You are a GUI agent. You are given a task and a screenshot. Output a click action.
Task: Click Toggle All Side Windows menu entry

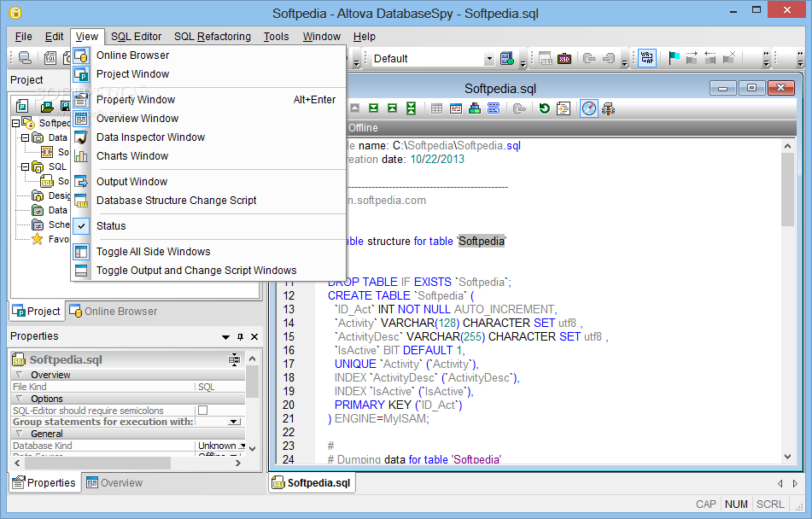(x=208, y=252)
